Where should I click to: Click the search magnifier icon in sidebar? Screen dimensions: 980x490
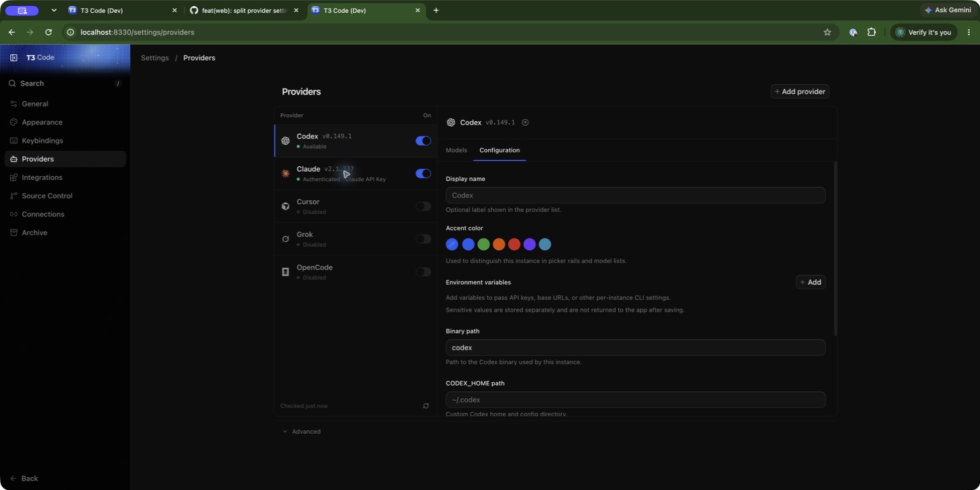(x=12, y=84)
